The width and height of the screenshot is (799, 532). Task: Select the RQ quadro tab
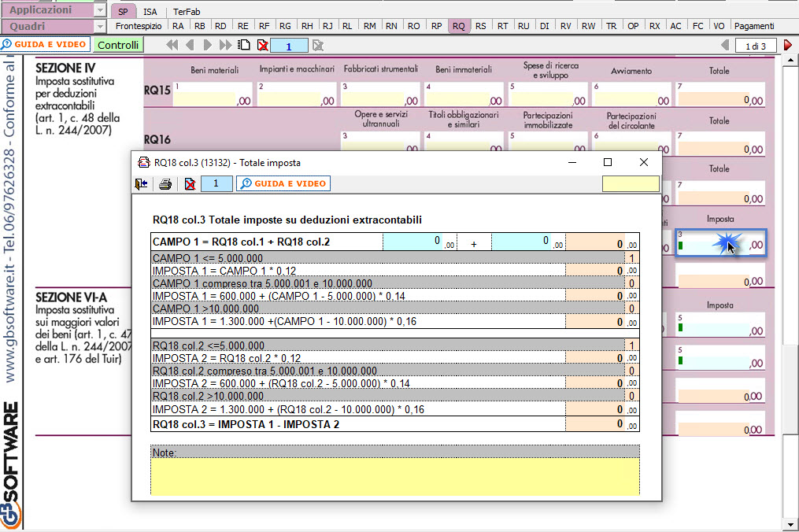pos(459,26)
